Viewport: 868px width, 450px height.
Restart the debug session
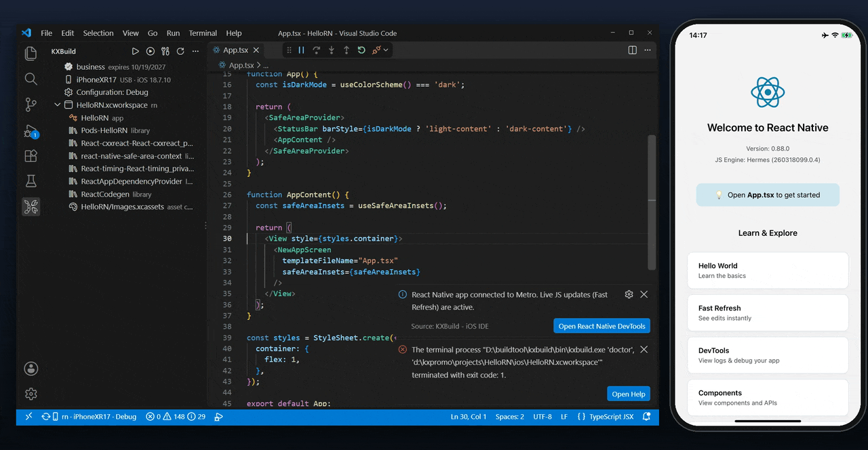click(361, 50)
